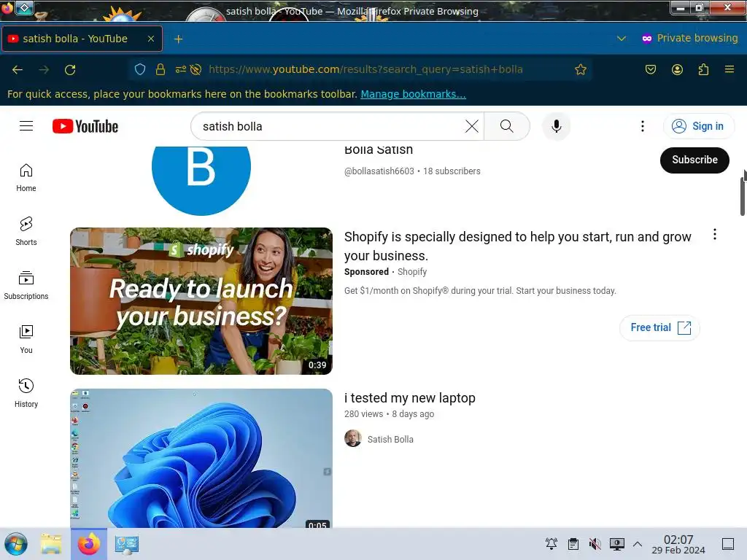The image size is (747, 560).
Task: Open @bollasatish6603 channel handle
Action: pyautogui.click(x=379, y=171)
